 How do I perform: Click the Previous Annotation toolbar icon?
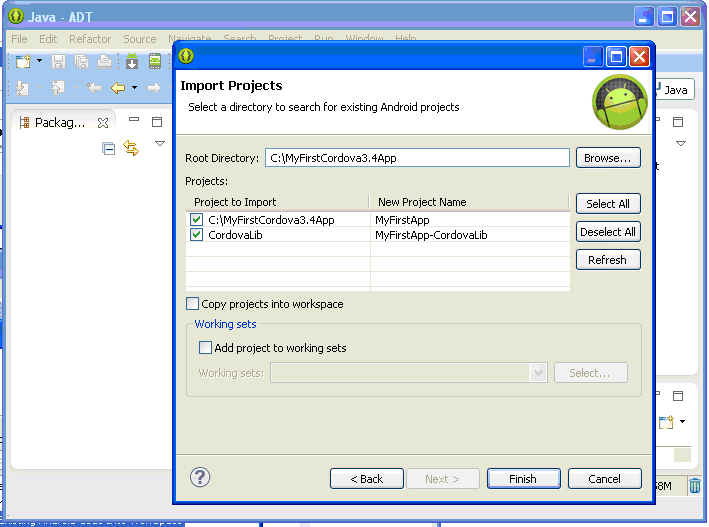(x=58, y=87)
